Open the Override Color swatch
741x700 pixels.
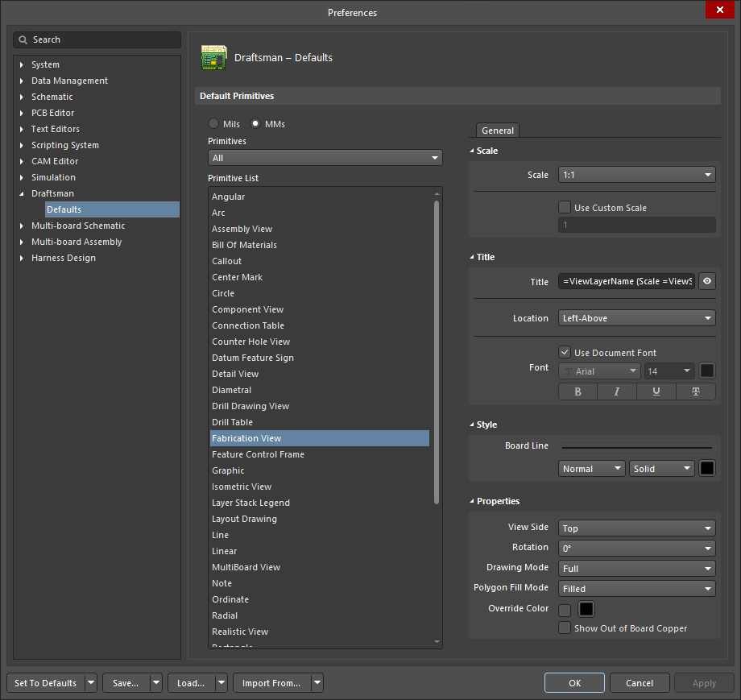tap(586, 609)
